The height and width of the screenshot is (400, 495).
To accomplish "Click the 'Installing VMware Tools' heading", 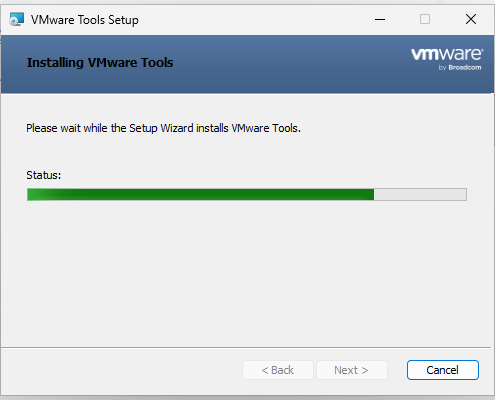I will [100, 63].
